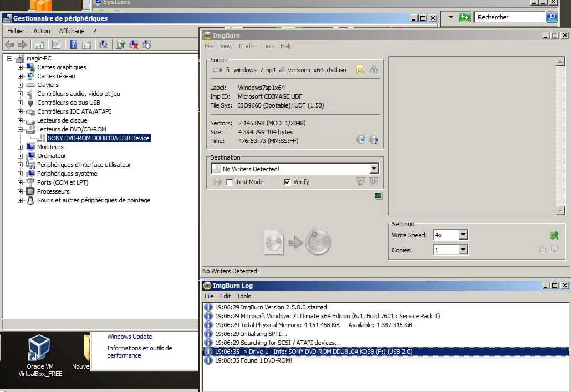Click Update driver toolbar icon

pos(121,45)
